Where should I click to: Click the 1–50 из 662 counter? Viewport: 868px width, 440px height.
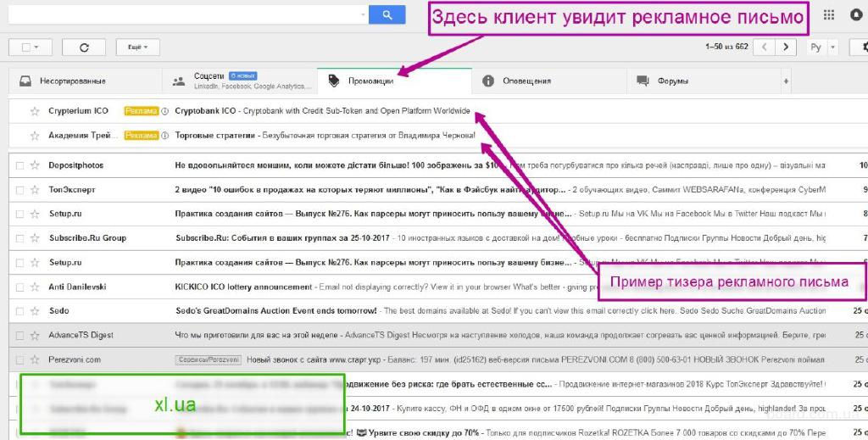[726, 47]
